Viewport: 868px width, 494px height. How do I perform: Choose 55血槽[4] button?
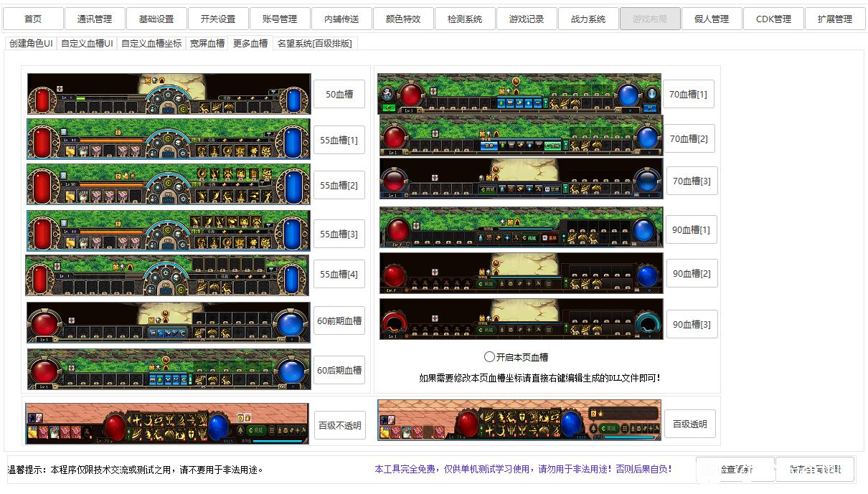pyautogui.click(x=339, y=274)
